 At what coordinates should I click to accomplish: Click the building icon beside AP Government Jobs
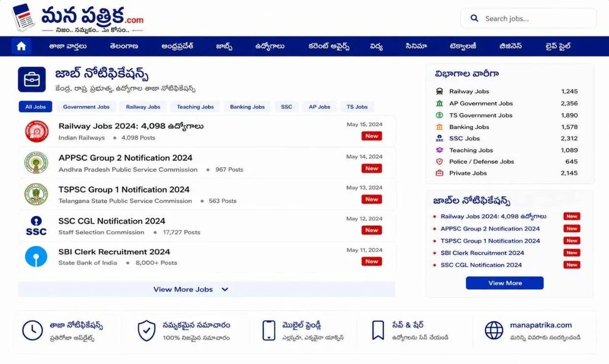click(439, 103)
